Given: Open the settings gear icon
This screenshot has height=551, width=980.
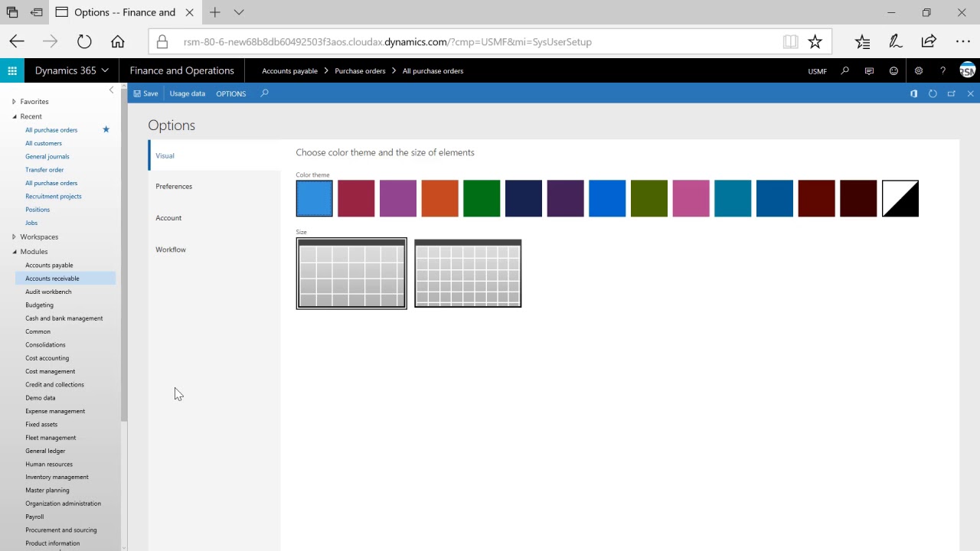Looking at the screenshot, I should 918,71.
